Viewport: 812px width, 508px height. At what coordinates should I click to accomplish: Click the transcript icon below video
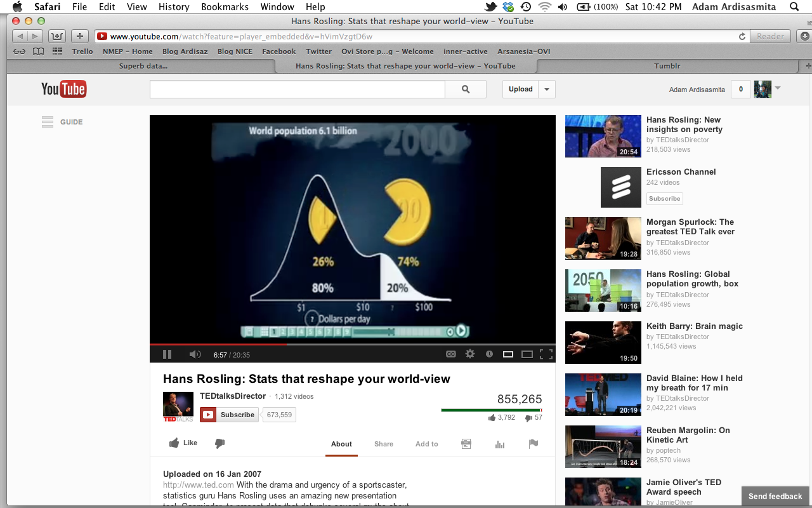[x=466, y=444]
